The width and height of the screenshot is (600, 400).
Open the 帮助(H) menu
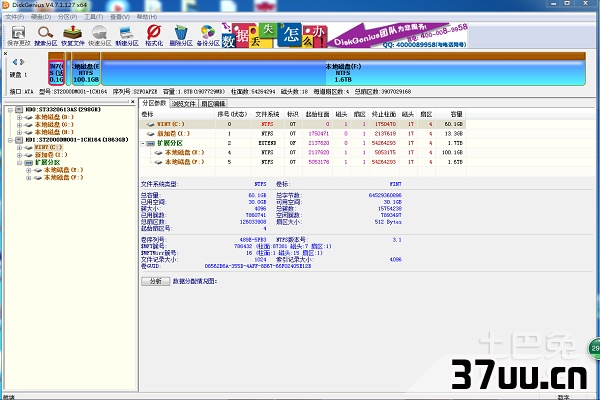pyautogui.click(x=147, y=17)
